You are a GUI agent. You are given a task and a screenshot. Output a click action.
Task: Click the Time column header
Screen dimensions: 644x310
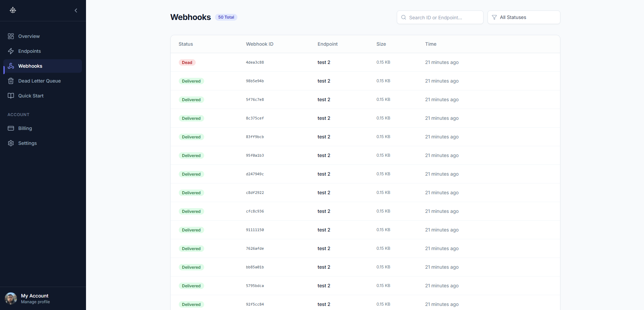tap(431, 44)
